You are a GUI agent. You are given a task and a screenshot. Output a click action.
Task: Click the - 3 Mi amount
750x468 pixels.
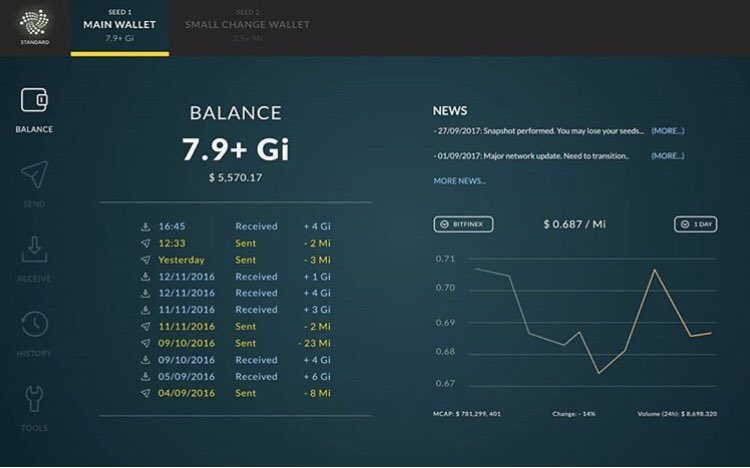pyautogui.click(x=317, y=260)
